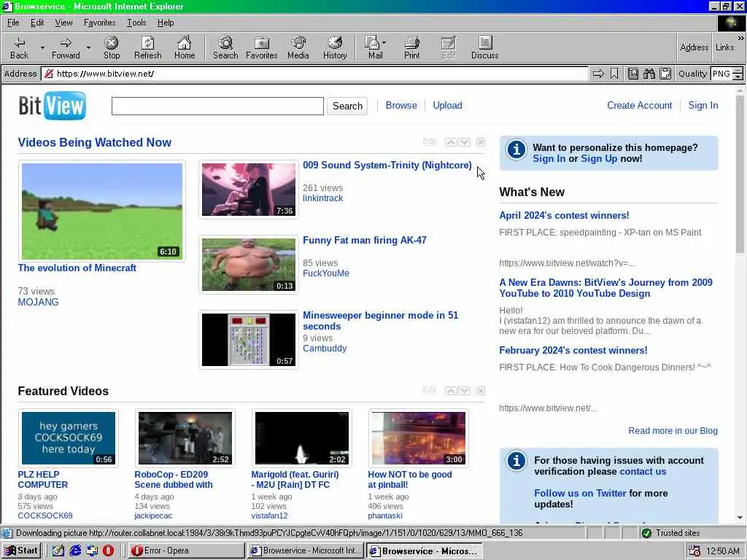Open The evolution of Minecraft thumbnail

[102, 211]
